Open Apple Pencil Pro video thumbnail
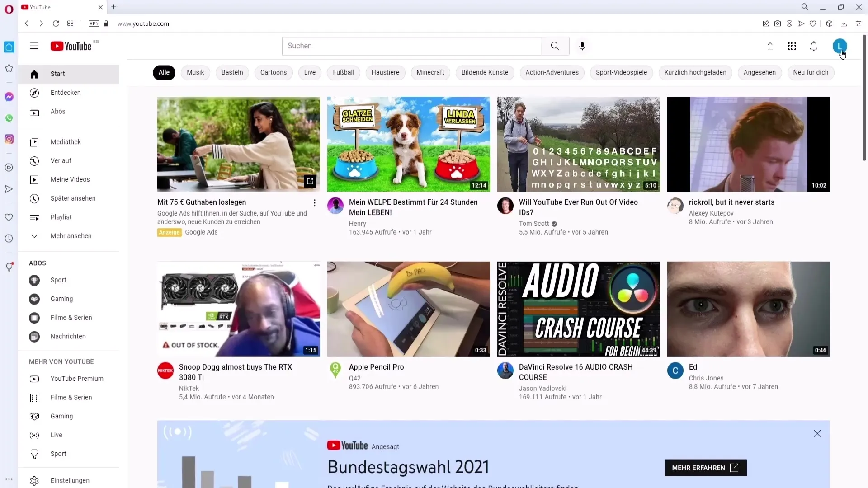Viewport: 868px width, 488px height. 409,309
